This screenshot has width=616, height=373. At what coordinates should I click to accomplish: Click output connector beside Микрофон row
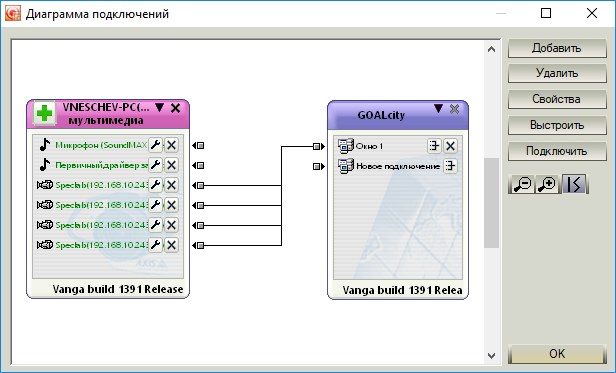(198, 146)
